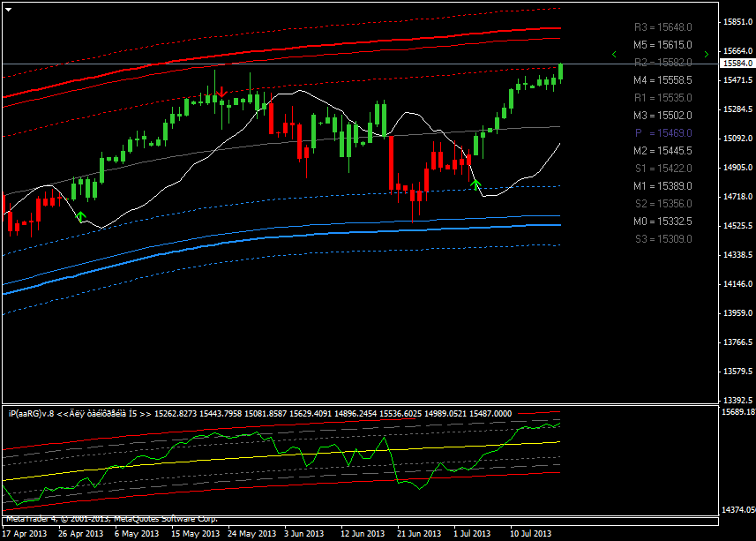Click indicator value 15262.8273

coord(176,414)
